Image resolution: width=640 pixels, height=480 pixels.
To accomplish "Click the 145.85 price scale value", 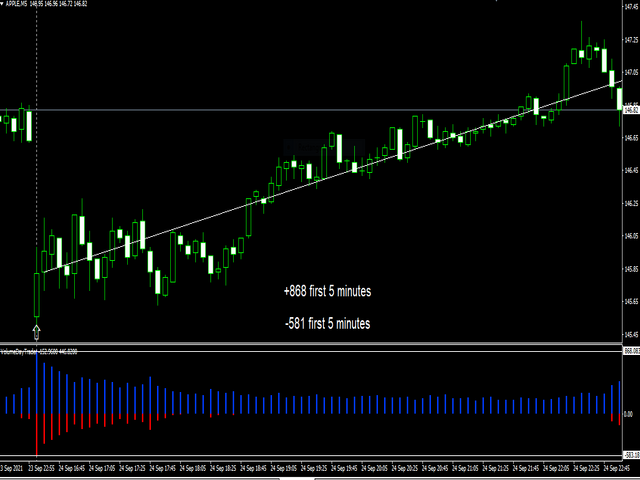I will pyautogui.click(x=631, y=269).
